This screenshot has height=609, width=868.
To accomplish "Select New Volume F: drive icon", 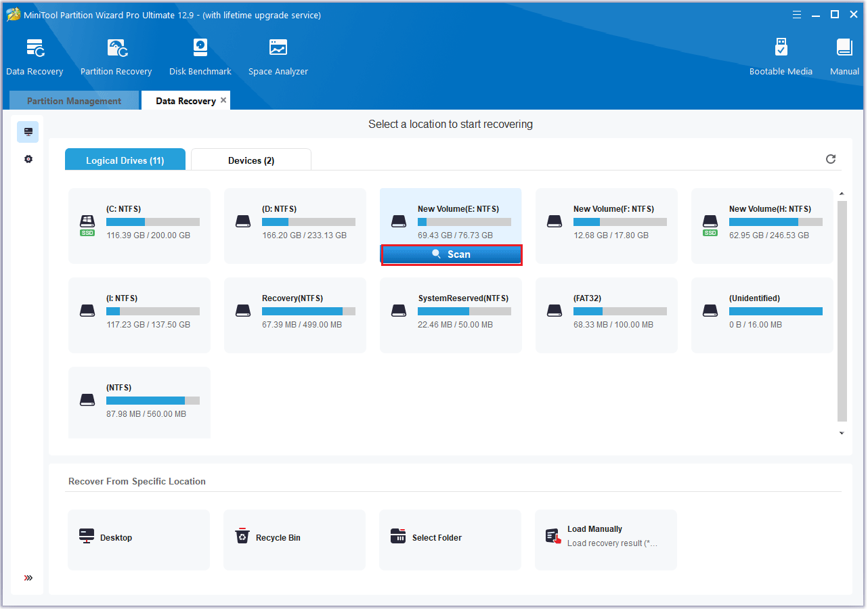I will pos(555,221).
